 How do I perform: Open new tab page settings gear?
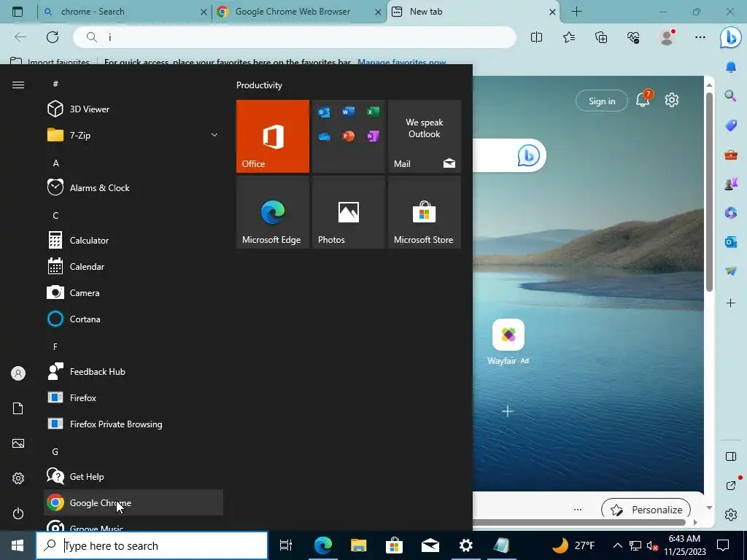tap(672, 100)
